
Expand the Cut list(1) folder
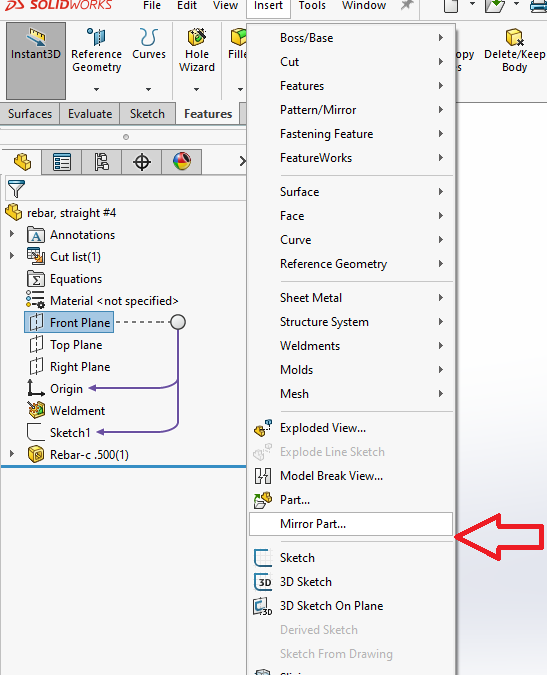coord(12,256)
